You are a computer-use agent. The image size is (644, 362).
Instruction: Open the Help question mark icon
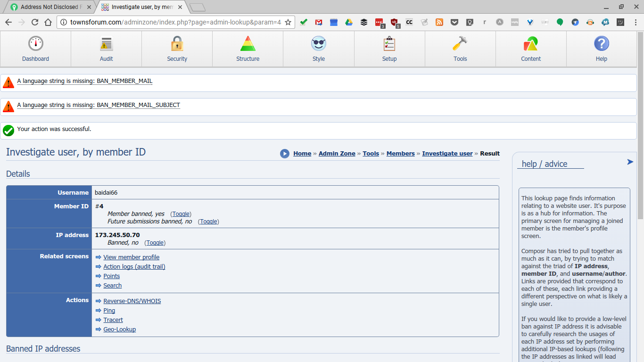click(x=602, y=44)
